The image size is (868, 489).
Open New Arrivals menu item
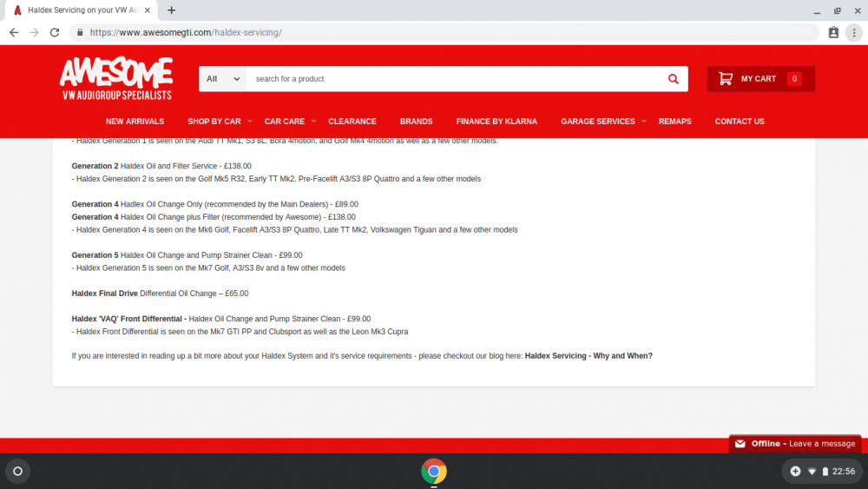click(x=135, y=122)
